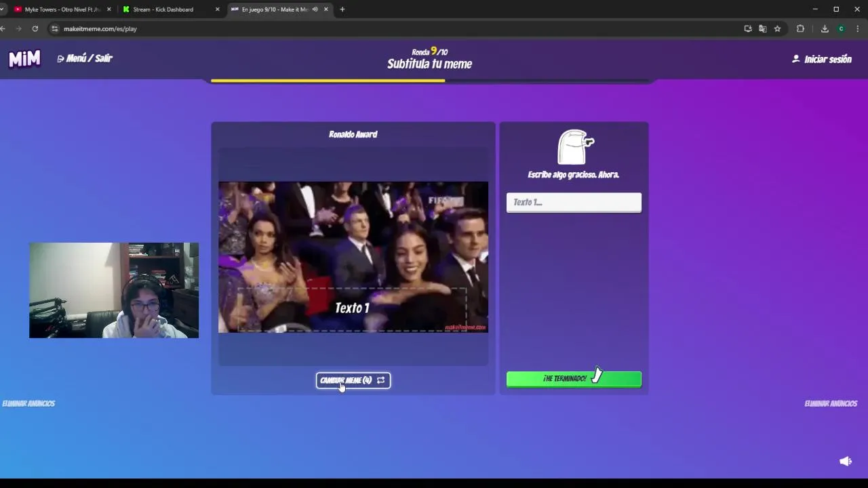Click the exit icon beside Menú
Screen dimensions: 868x488
(x=60, y=59)
